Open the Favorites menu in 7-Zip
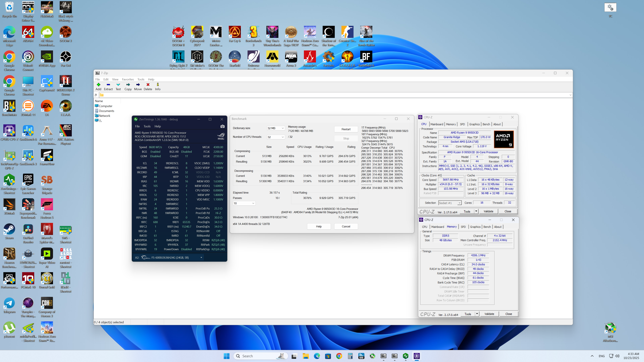Image resolution: width=644 pixels, height=362 pixels. click(128, 79)
